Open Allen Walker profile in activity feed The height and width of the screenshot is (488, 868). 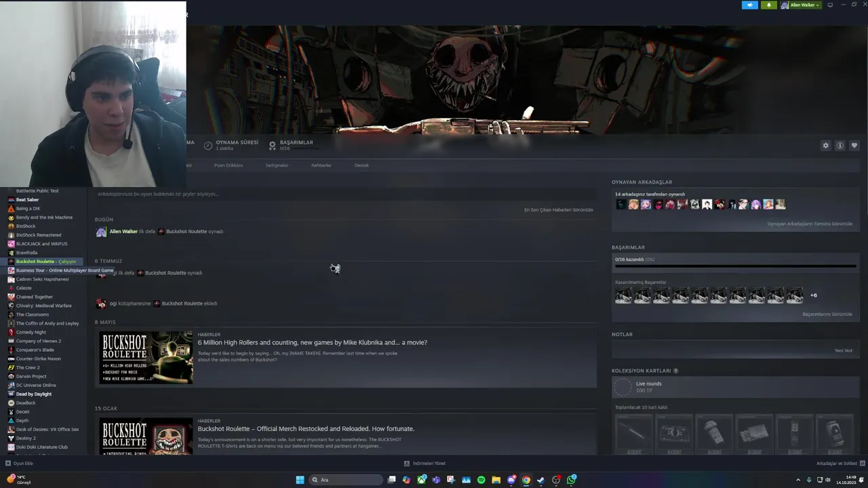coord(123,232)
